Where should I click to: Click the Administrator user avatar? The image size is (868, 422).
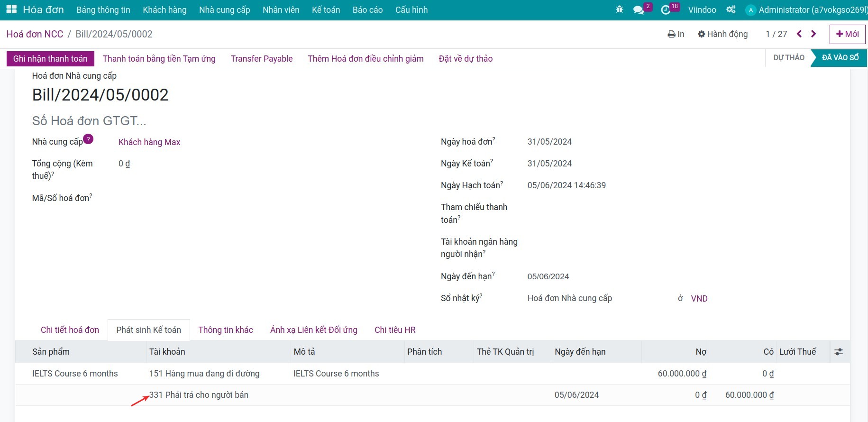point(750,10)
